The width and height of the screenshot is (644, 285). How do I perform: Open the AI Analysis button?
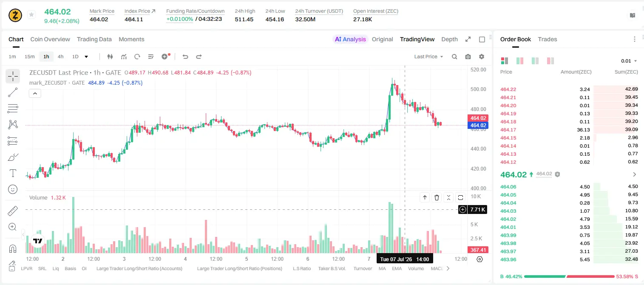pos(350,39)
